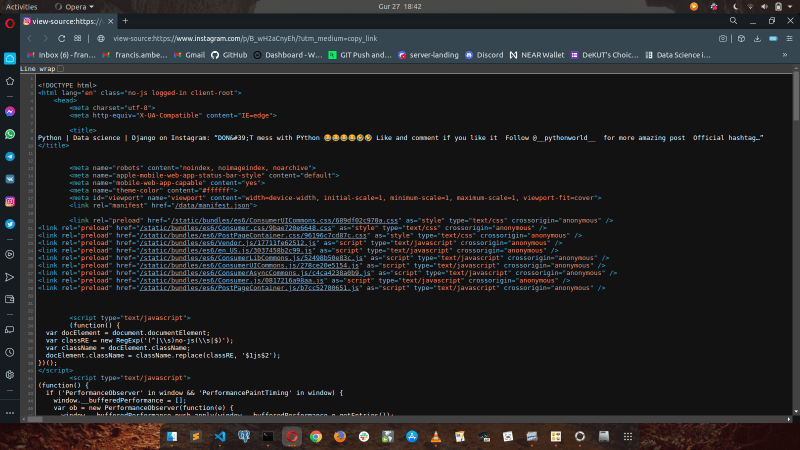
Task: Launch Firefox from the dock
Action: 340,436
